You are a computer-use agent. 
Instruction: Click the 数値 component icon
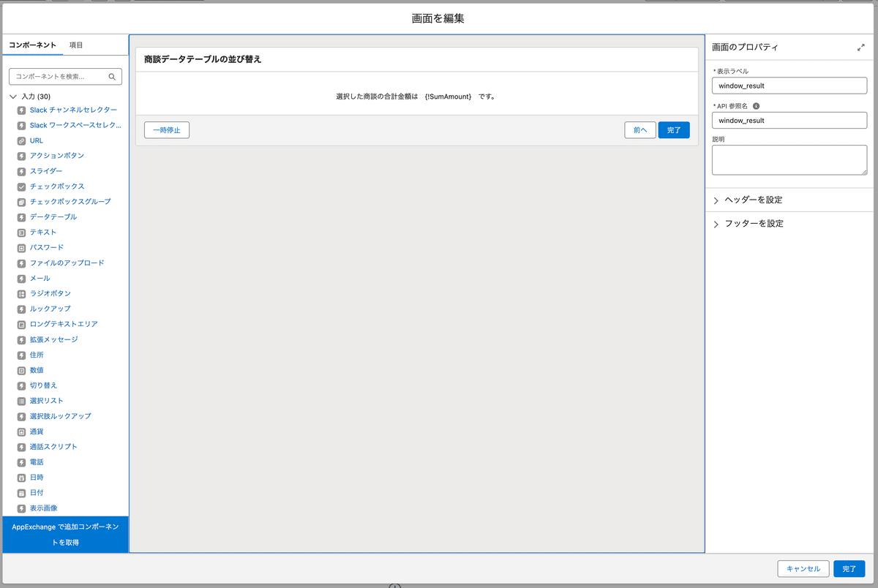tap(21, 370)
